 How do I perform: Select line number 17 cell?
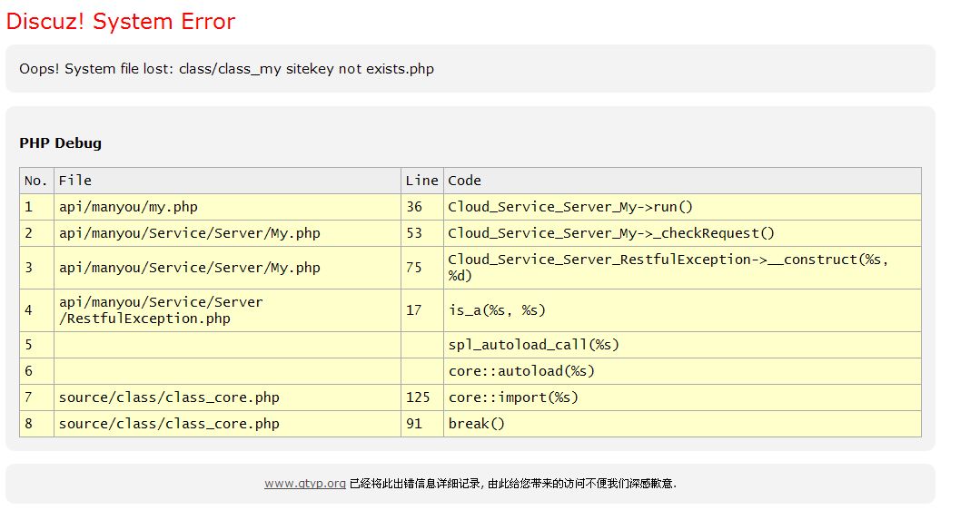click(421, 310)
